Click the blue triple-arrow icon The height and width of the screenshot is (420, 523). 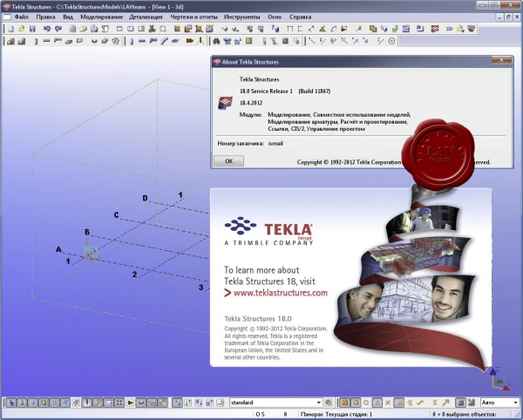point(449,29)
